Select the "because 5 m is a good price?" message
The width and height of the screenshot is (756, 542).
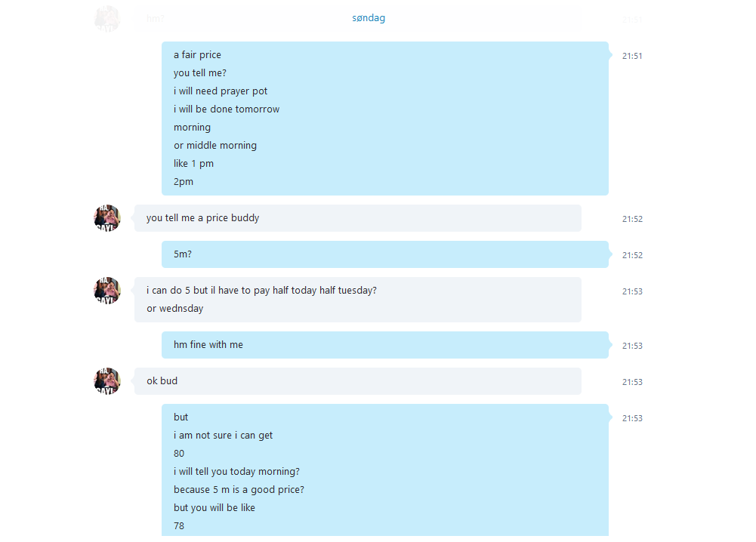click(x=239, y=490)
